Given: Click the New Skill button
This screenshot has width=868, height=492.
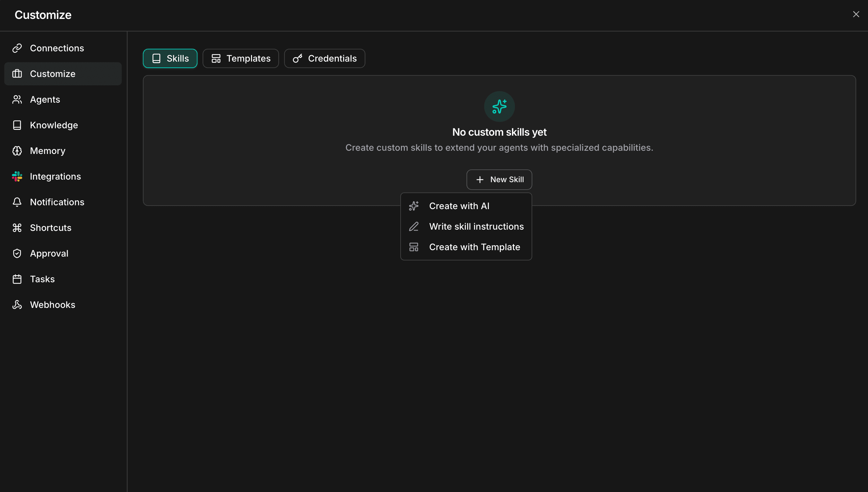Looking at the screenshot, I should (499, 179).
